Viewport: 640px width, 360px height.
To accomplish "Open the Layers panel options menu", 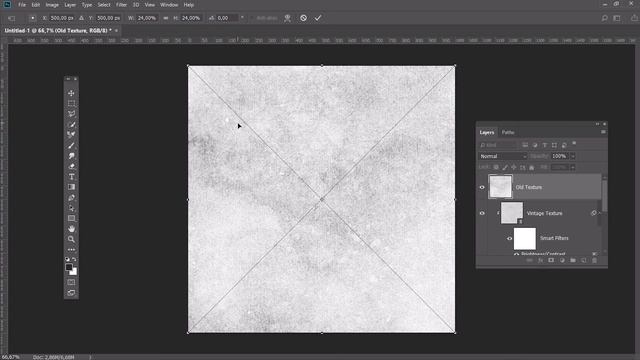I will click(x=603, y=132).
